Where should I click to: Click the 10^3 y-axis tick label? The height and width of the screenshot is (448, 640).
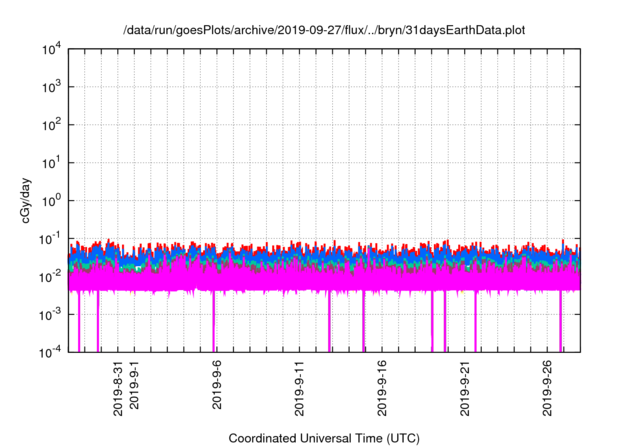pos(52,87)
